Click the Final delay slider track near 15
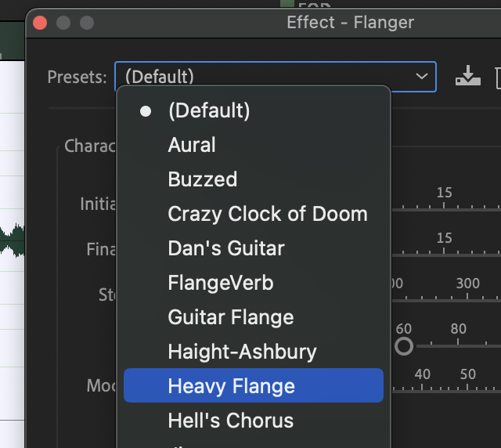 click(x=444, y=255)
